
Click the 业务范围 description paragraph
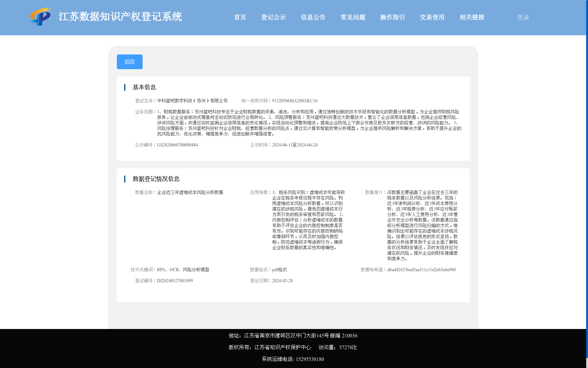click(x=309, y=123)
